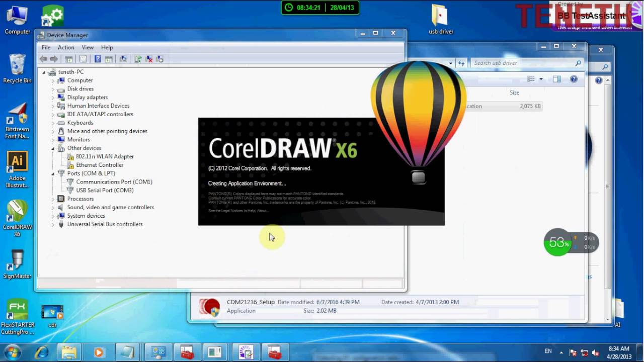Collapse the Ports (COM & LPT) node arrow

pos(53,173)
